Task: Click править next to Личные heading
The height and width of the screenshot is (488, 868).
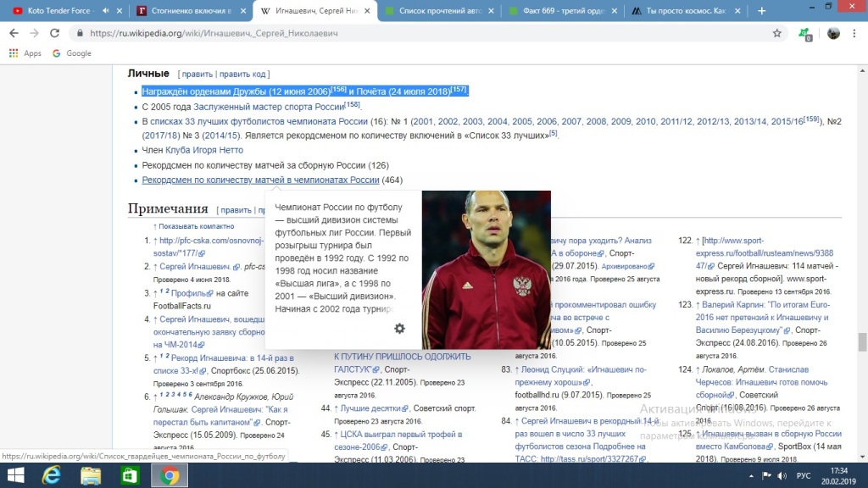Action: [197, 75]
